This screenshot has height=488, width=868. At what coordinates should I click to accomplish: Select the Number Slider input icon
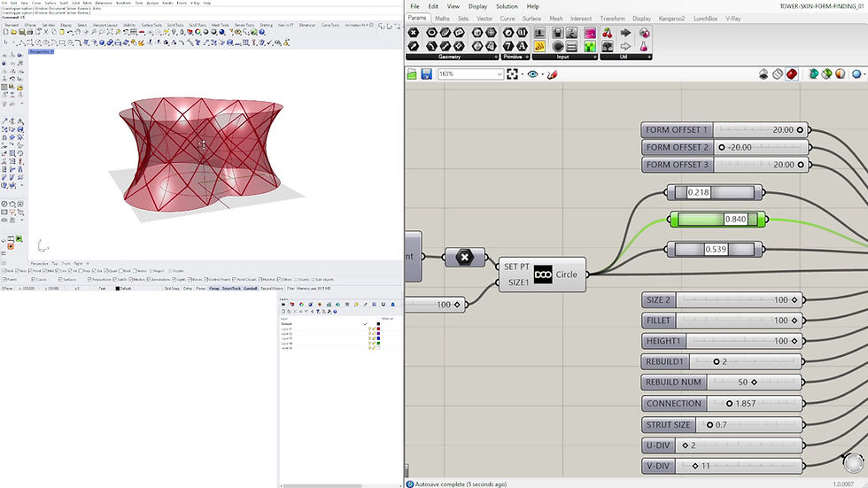point(539,33)
